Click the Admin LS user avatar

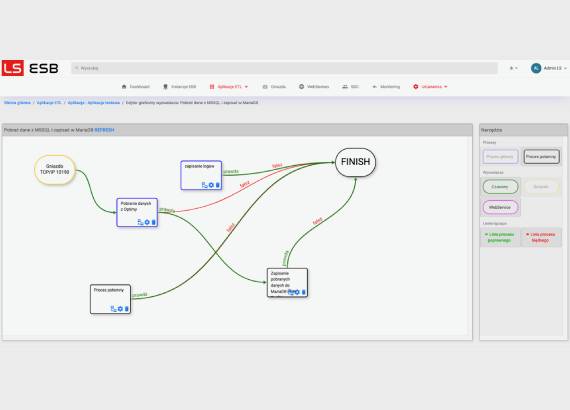(536, 68)
